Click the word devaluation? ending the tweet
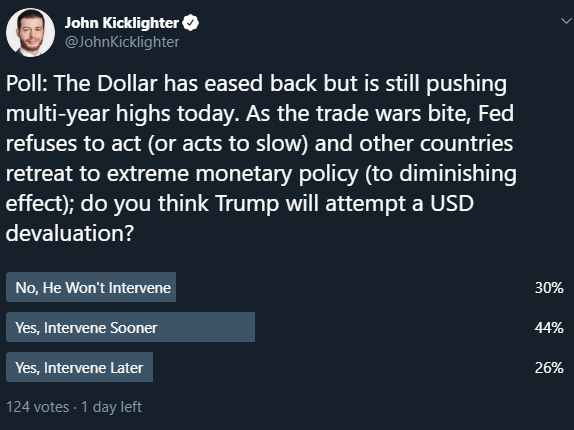The height and width of the screenshot is (430, 574). tap(70, 233)
